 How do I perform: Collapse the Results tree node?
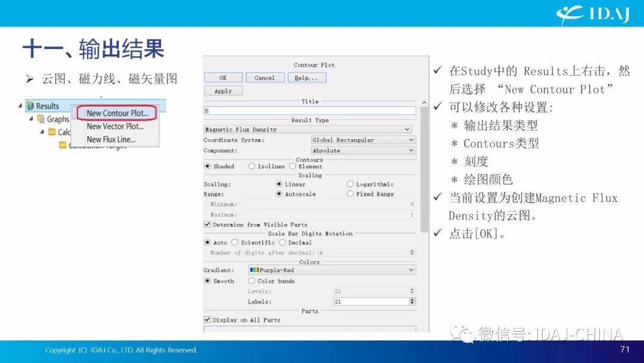[20, 106]
